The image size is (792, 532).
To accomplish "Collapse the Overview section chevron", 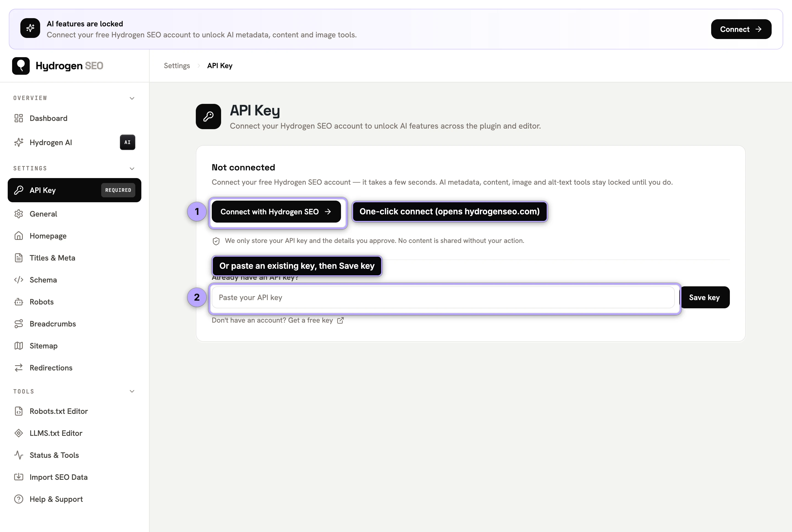I will [x=132, y=98].
